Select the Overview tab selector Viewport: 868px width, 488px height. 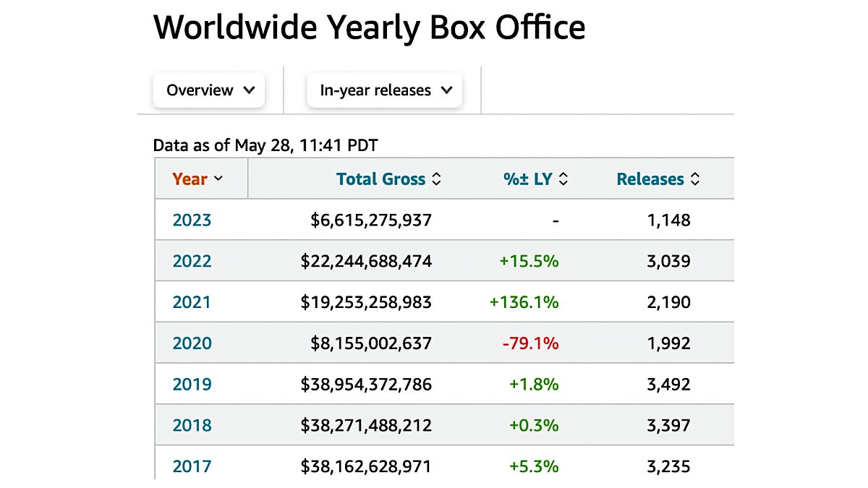[x=208, y=90]
